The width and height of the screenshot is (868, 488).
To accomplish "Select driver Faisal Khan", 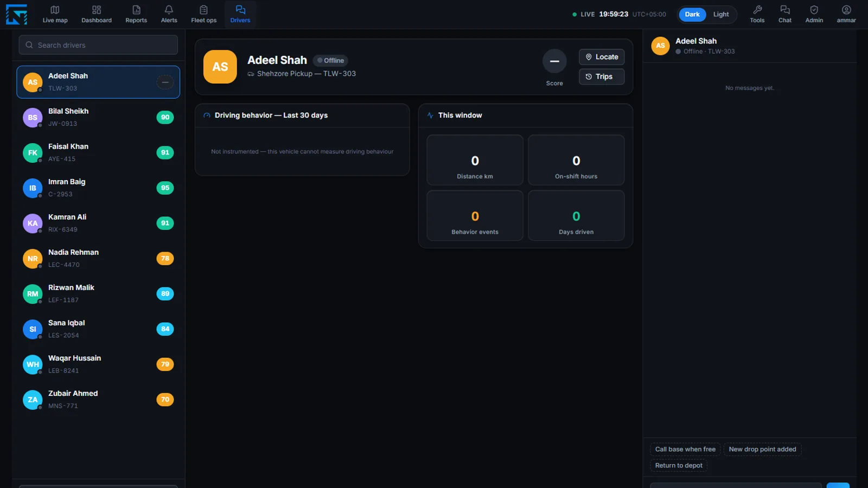I will click(x=98, y=152).
